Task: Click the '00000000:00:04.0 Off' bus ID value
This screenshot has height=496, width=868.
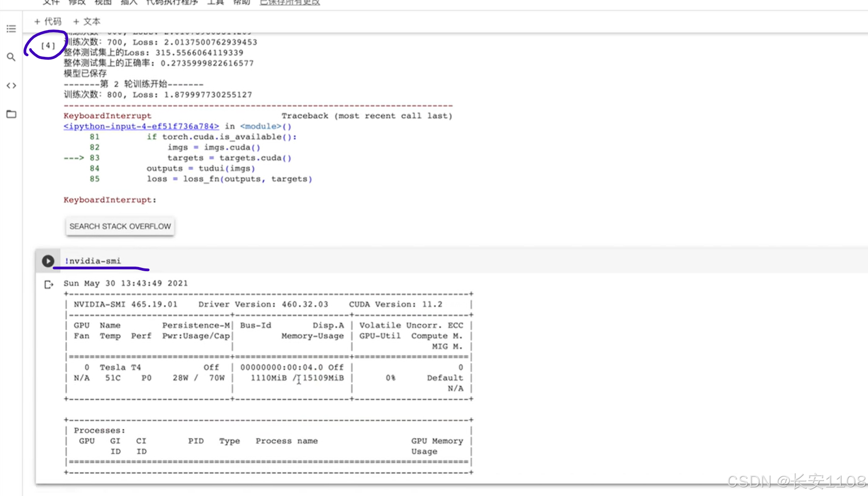Action: click(x=292, y=367)
